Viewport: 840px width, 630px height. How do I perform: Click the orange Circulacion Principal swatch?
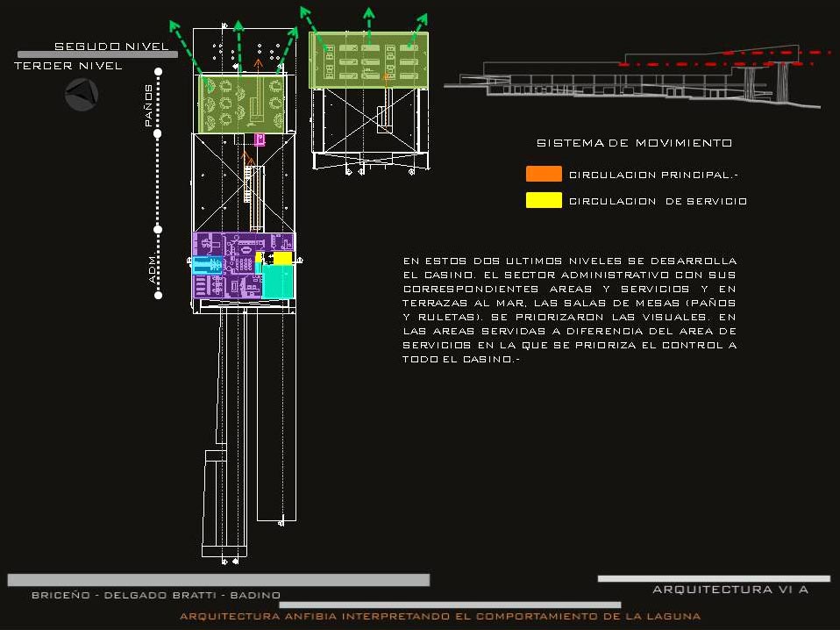coord(544,174)
